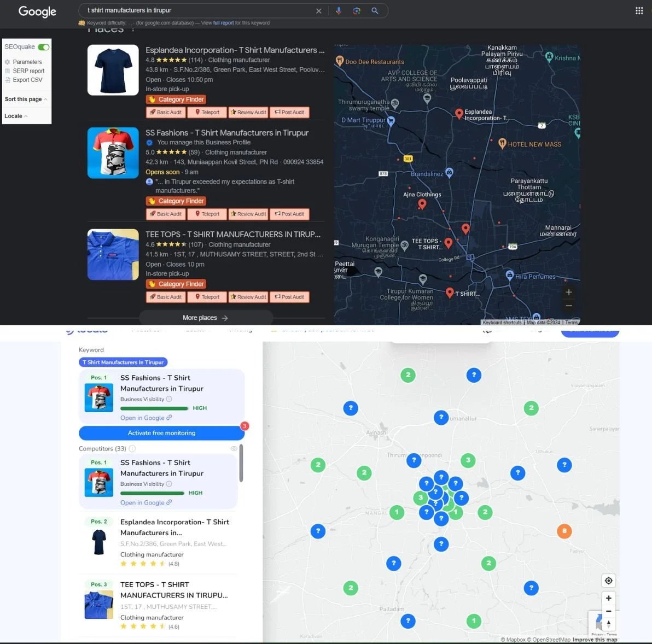This screenshot has width=652, height=644.
Task: Click Category Finder for Esplandea
Action: (176, 99)
